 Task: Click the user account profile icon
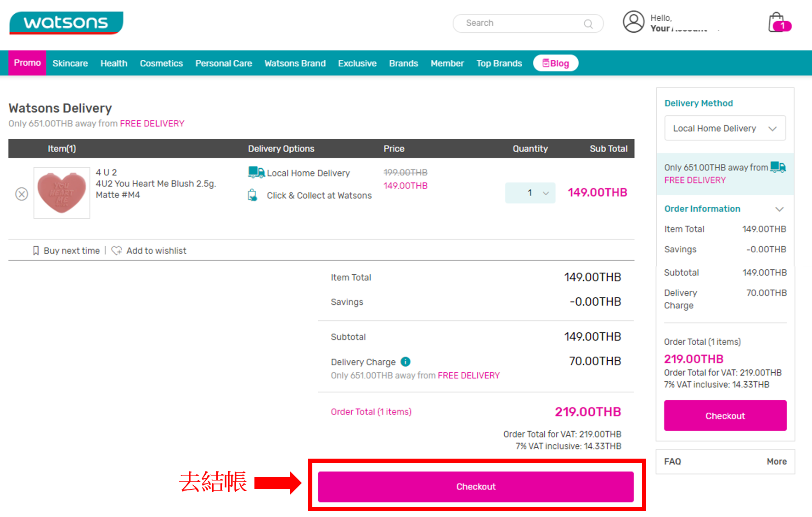[633, 22]
